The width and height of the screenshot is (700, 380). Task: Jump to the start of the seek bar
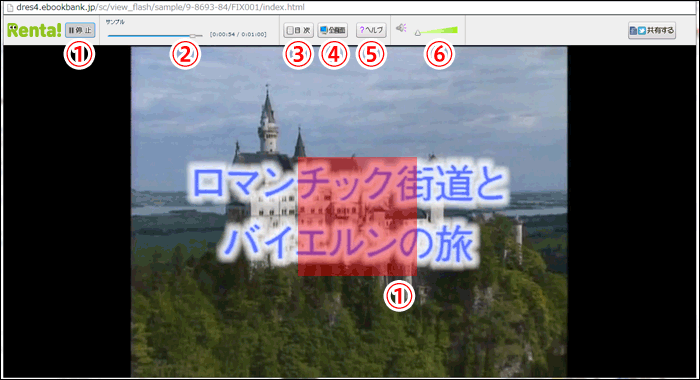(x=109, y=35)
